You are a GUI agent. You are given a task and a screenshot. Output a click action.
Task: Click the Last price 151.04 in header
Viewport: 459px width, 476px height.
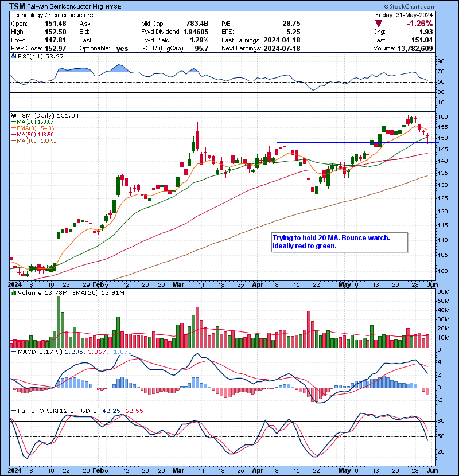coord(422,40)
